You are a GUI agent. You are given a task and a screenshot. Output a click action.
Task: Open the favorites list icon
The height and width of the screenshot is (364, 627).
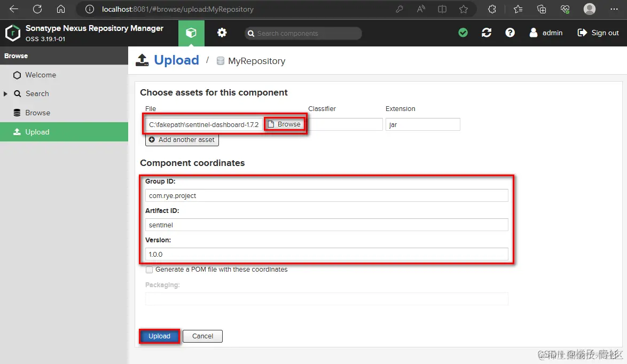coord(518,9)
